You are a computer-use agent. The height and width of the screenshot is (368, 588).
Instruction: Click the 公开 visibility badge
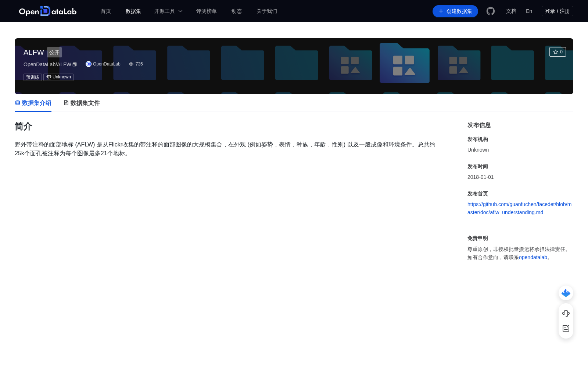tap(54, 52)
